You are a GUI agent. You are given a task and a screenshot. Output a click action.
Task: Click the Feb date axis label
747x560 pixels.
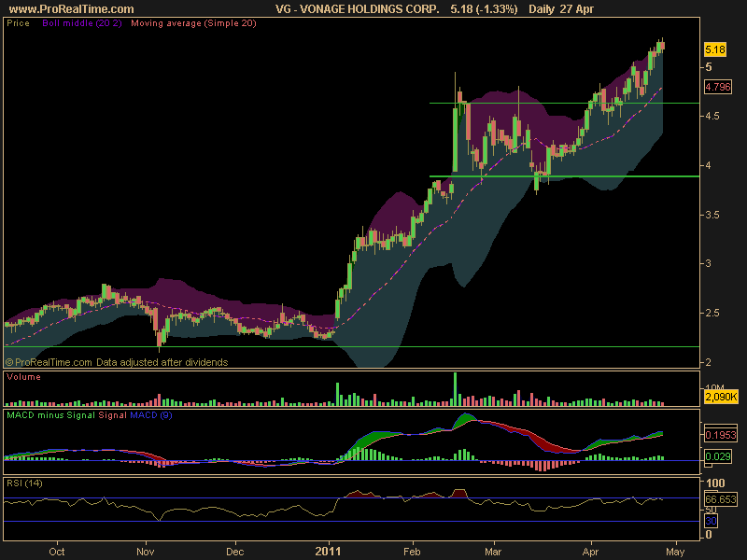pyautogui.click(x=412, y=552)
